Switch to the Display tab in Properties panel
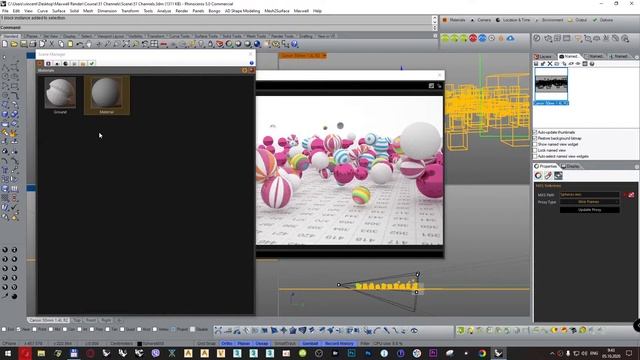 [570, 166]
